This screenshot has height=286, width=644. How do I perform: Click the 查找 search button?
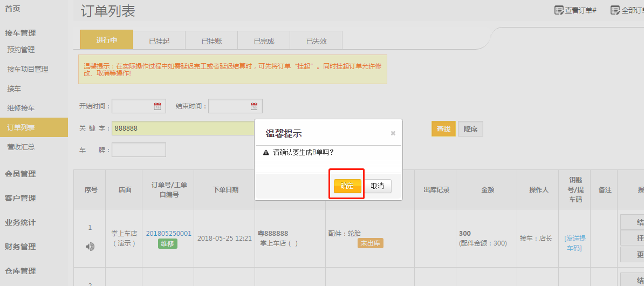[x=443, y=129]
